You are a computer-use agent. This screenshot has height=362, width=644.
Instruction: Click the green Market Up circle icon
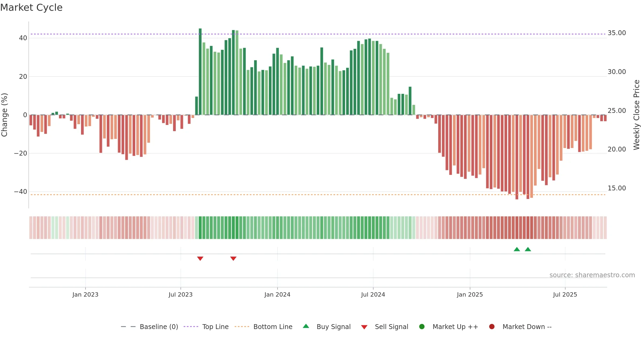coord(422,327)
